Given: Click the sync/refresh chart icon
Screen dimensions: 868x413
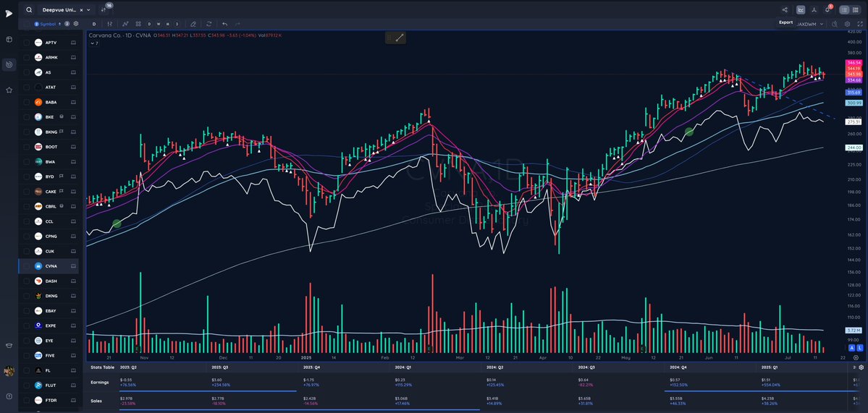Looking at the screenshot, I should click(x=208, y=24).
